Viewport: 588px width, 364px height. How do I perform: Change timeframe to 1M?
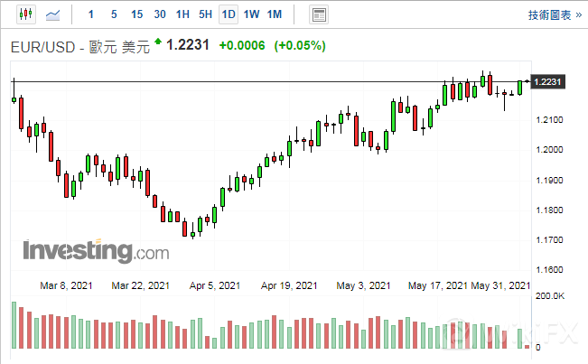[275, 14]
